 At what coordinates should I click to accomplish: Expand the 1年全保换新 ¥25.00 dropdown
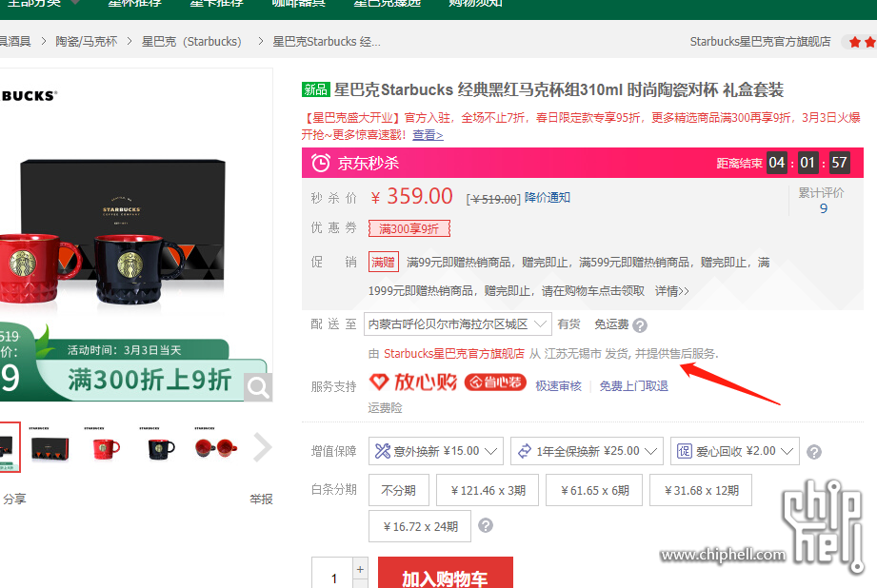587,451
